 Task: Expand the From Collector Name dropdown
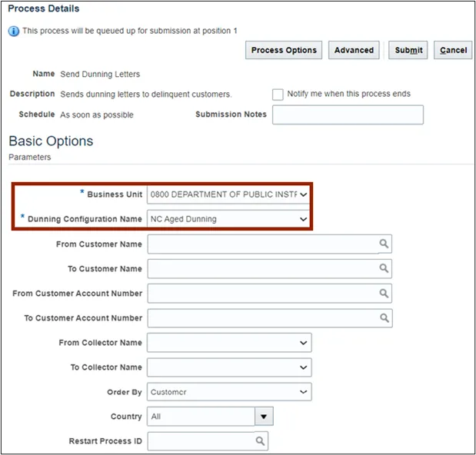point(304,343)
